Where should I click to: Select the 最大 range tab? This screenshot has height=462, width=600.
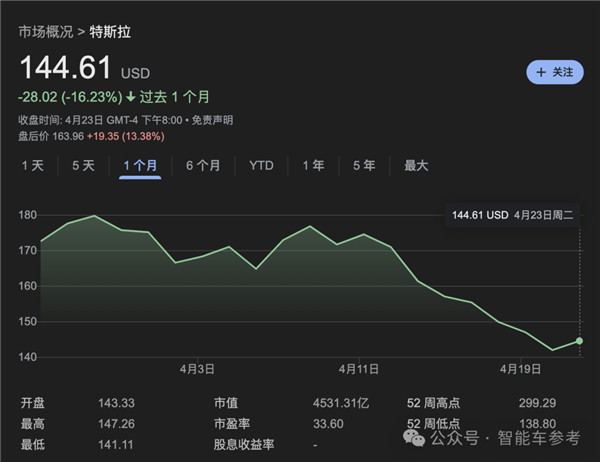pos(416,166)
